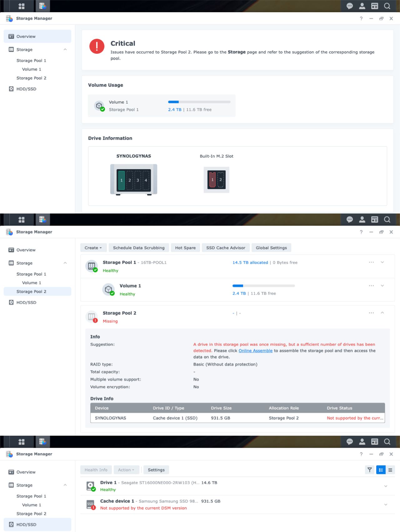Select Overview in the Drive Information window sidebar
This screenshot has width=400, height=532.
tap(37, 36)
